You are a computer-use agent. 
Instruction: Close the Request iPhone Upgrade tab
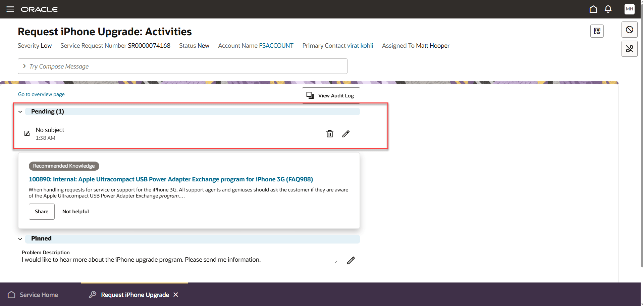(176, 295)
